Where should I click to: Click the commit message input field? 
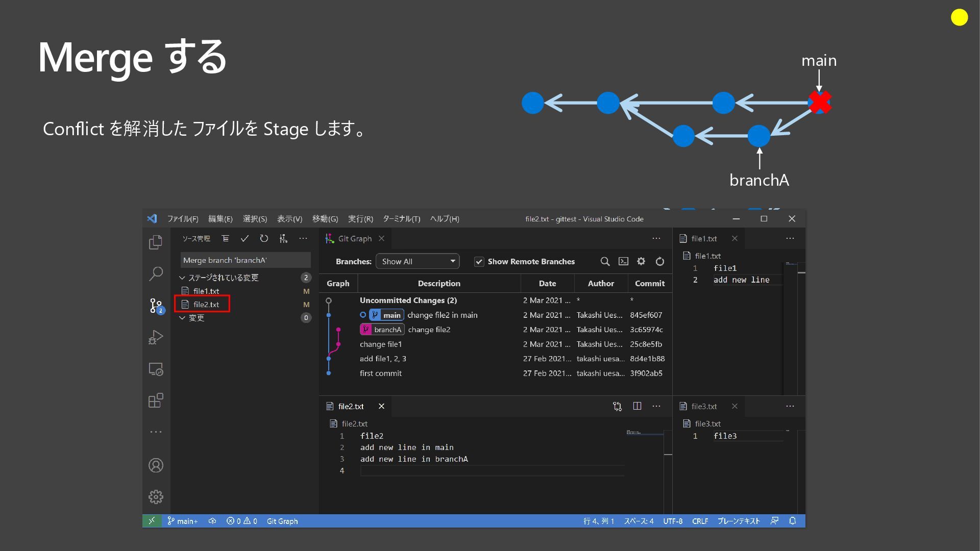(245, 260)
